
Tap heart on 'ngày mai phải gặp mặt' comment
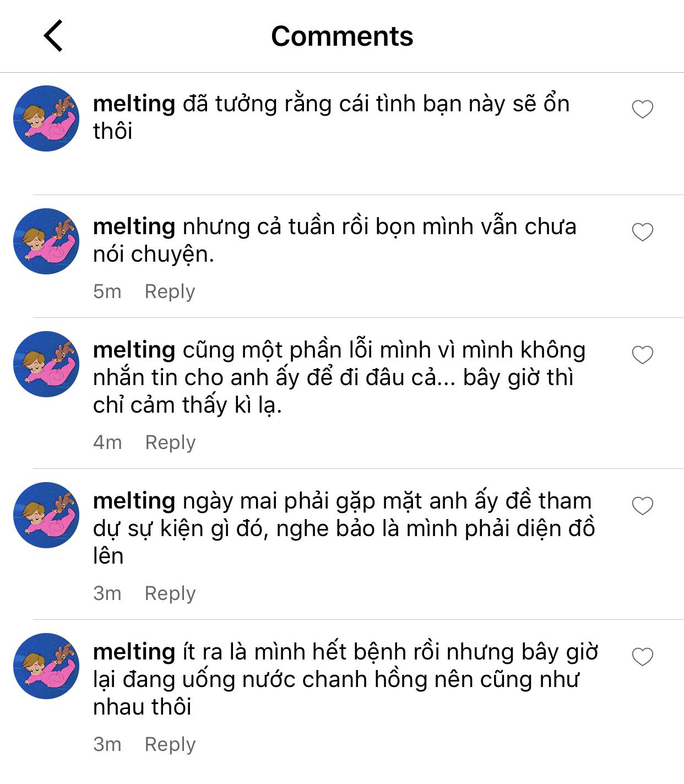click(x=642, y=506)
